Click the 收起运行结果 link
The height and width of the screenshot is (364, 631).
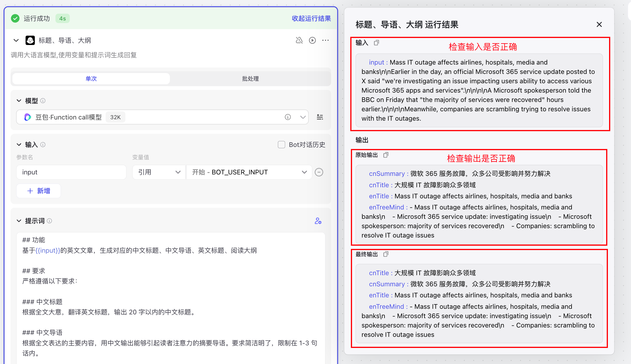click(311, 18)
